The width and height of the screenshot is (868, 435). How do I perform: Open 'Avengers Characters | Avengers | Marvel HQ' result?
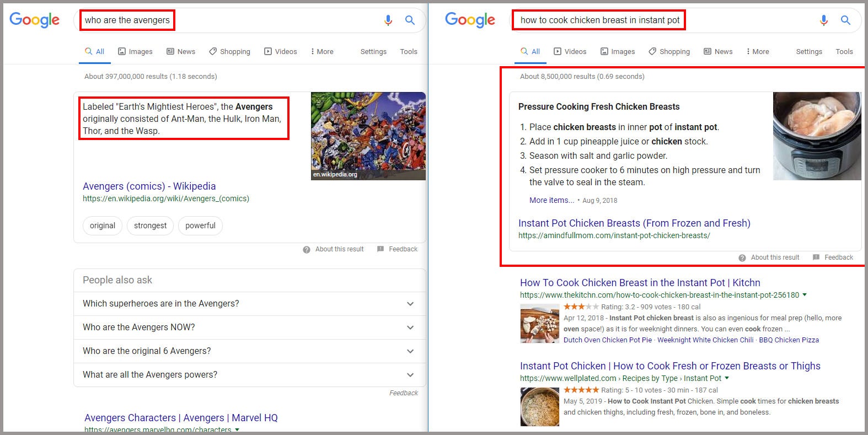(181, 418)
